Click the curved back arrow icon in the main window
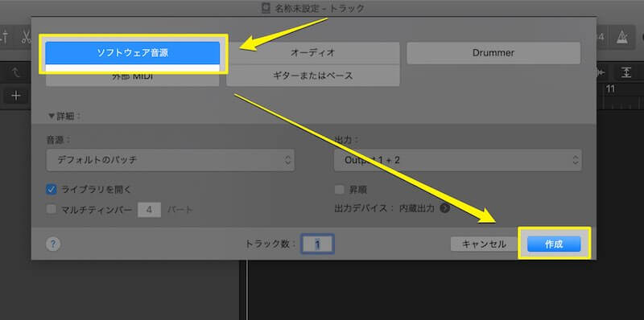This screenshot has height=320, width=644. coord(16,73)
